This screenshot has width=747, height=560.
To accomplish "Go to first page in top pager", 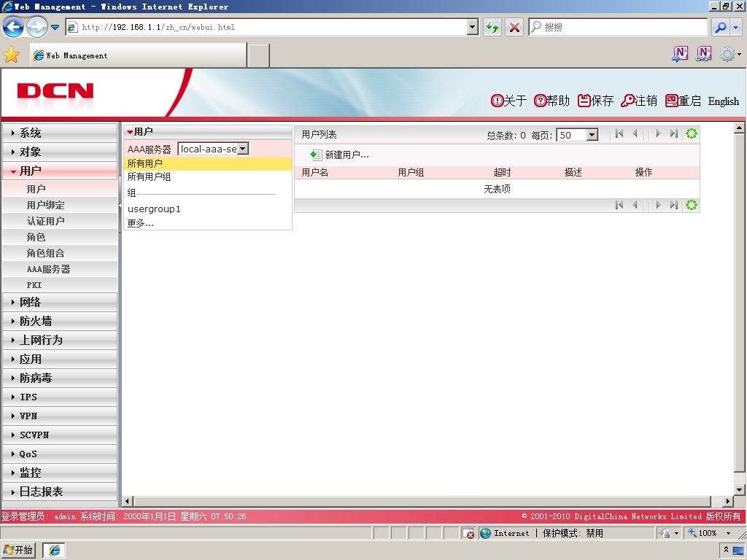I will pos(619,134).
